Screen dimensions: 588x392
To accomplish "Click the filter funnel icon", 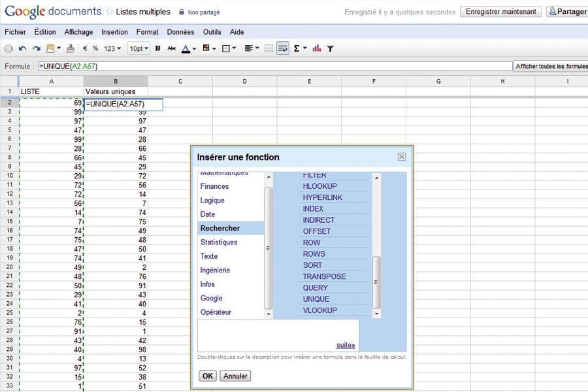I will click(331, 48).
